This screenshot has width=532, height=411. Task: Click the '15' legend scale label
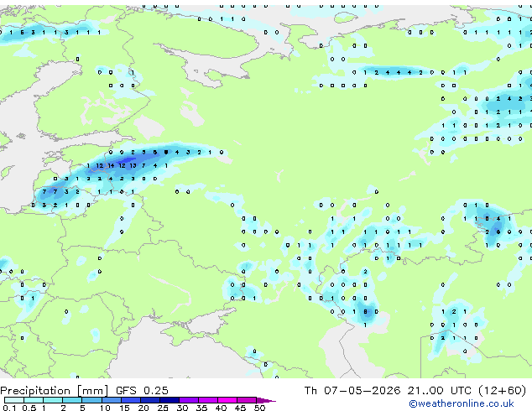[x=124, y=408]
